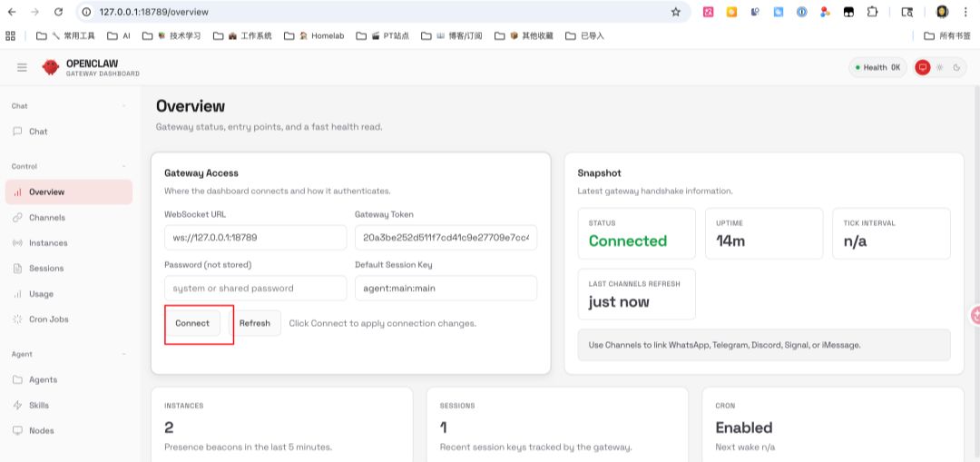Open Usage in the sidebar
Viewport: 980px width, 462px height.
[x=69, y=294]
